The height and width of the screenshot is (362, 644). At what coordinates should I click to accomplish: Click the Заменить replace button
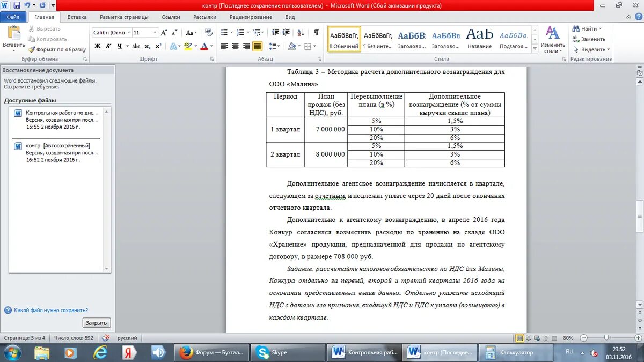pyautogui.click(x=589, y=39)
